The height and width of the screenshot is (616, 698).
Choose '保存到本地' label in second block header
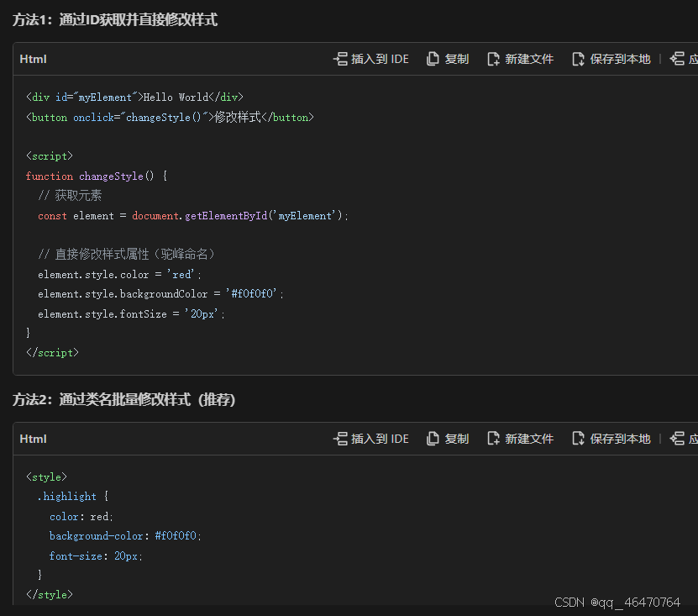[620, 439]
